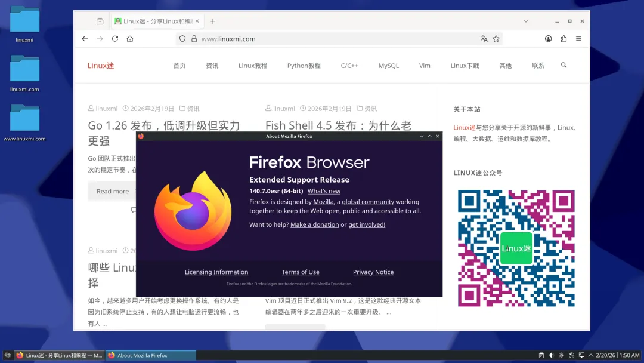The image size is (644, 363).
Task: Open the brightness tray icon
Action: [x=562, y=355]
